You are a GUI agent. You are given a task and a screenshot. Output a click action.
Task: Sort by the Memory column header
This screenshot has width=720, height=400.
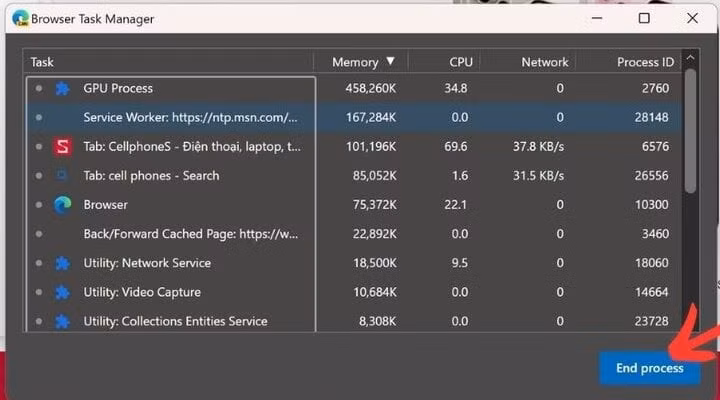coord(360,62)
